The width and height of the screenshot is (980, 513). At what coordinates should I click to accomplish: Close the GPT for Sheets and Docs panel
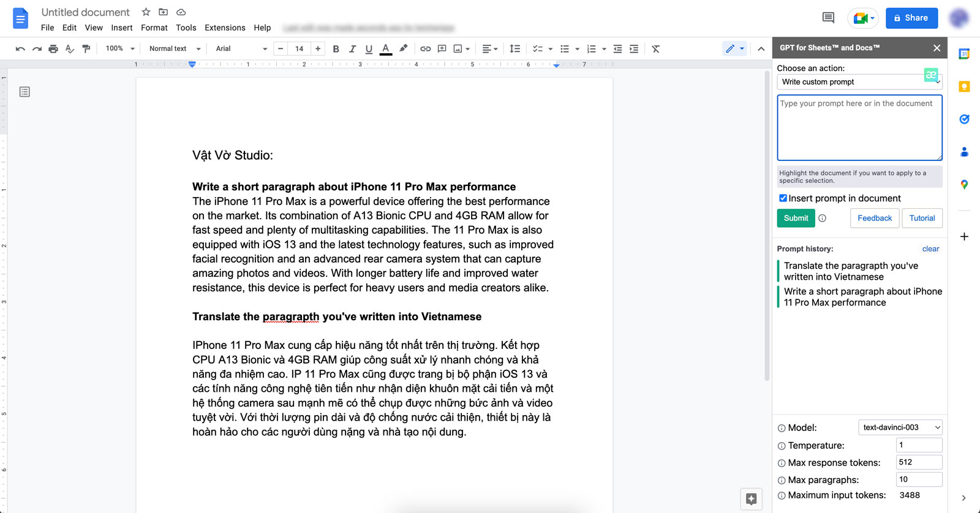click(937, 48)
